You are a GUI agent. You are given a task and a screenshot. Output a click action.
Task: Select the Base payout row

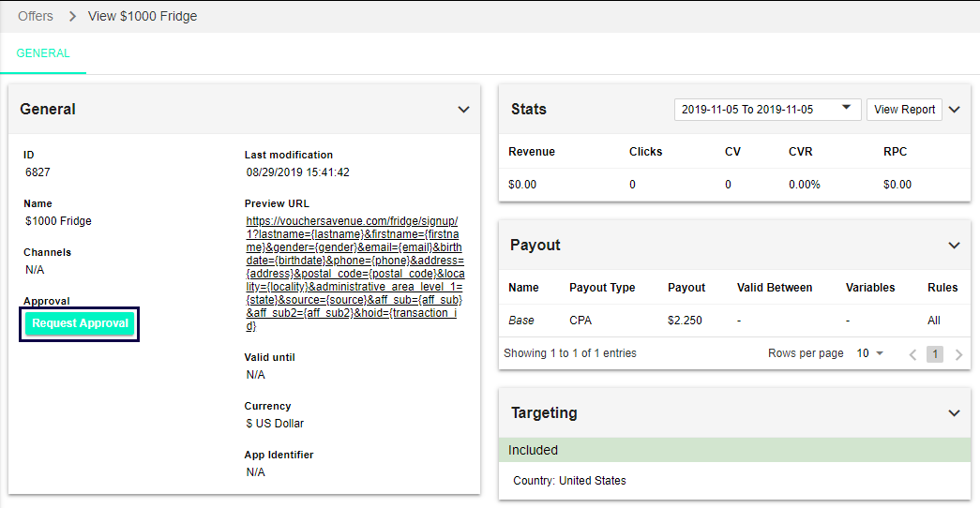(521, 321)
